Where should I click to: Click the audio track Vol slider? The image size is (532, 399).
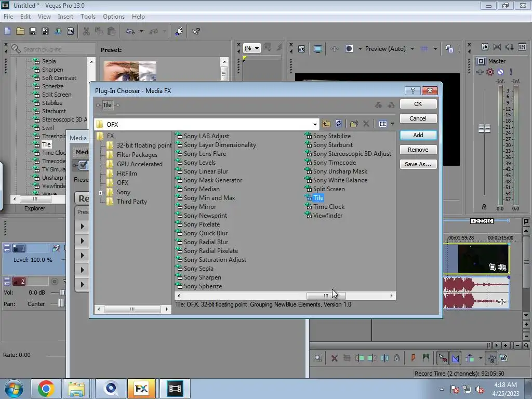[62, 292]
